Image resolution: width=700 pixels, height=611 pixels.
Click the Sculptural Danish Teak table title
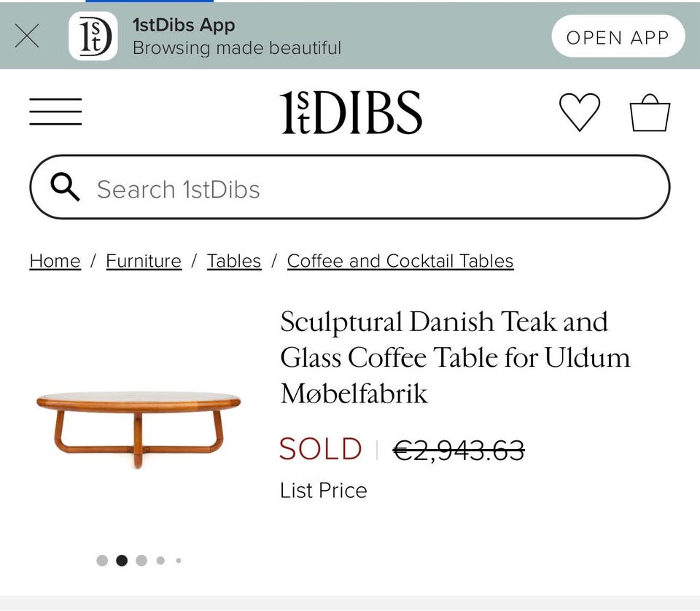tap(454, 357)
